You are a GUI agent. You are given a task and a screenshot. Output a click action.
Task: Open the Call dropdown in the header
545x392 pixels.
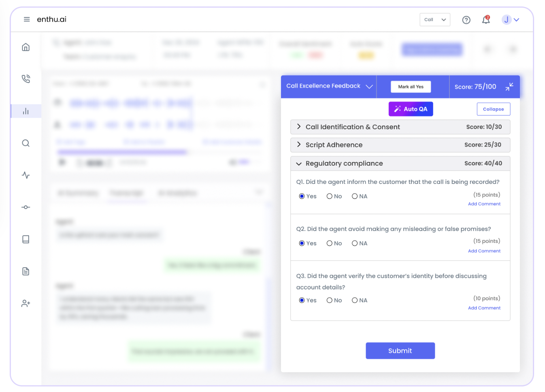435,19
